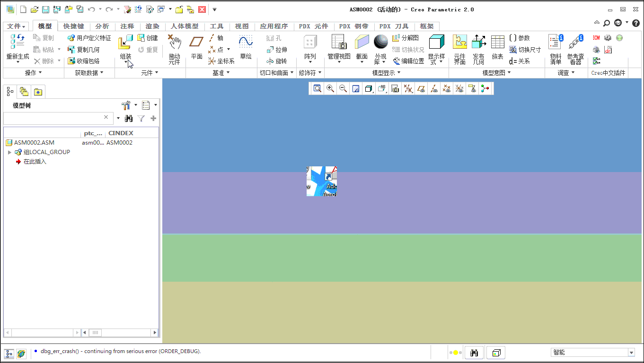
Task: Toggle coordinate system display in graphics toolbar
Action: (459, 88)
